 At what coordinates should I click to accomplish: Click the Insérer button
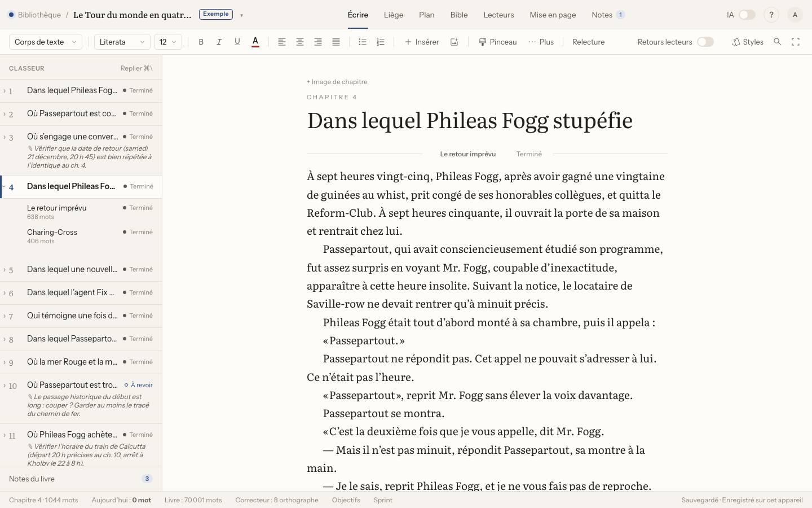(422, 42)
